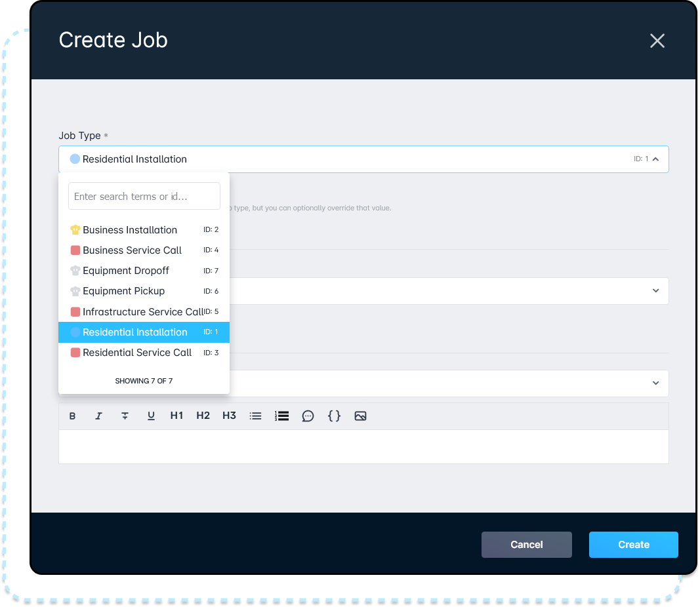Click Residential Service Call red swatch
Image resolution: width=700 pixels, height=607 pixels.
pos(75,353)
